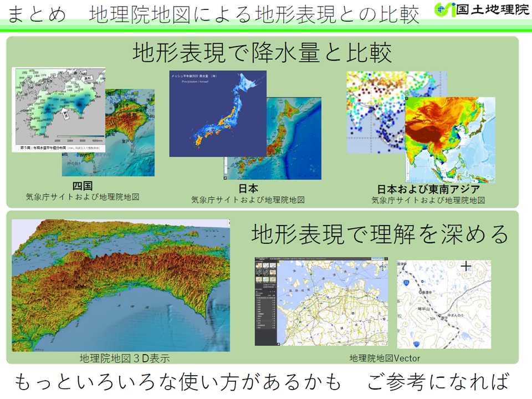Click the 日本および東南アジア caption label
The image size is (532, 399).
[428, 189]
